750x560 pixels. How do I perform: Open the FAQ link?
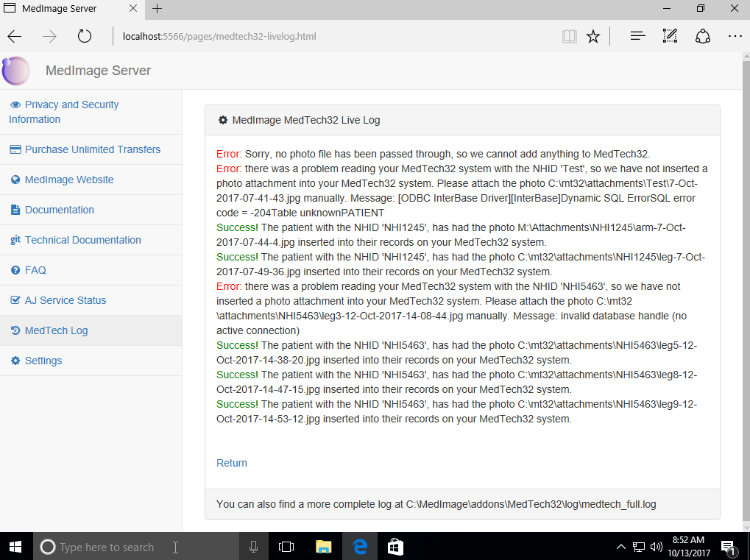[35, 270]
